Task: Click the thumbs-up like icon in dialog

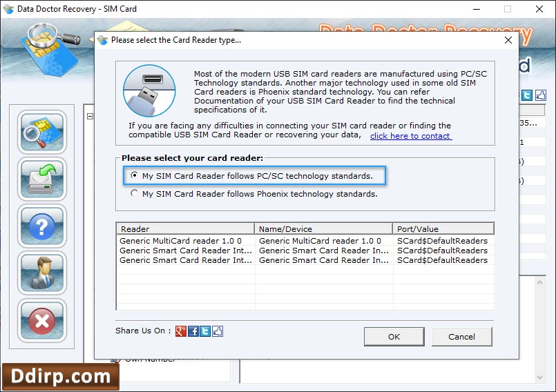Action: (x=218, y=331)
